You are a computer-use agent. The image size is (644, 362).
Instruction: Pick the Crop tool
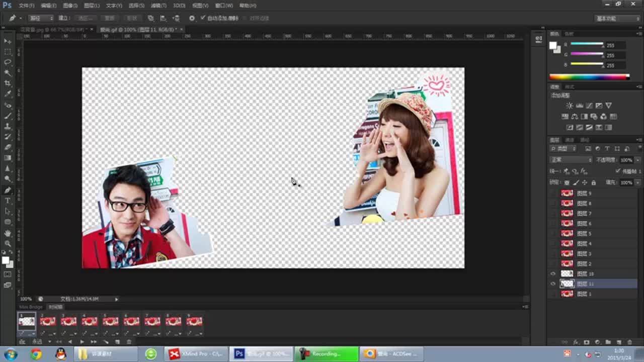(8, 83)
